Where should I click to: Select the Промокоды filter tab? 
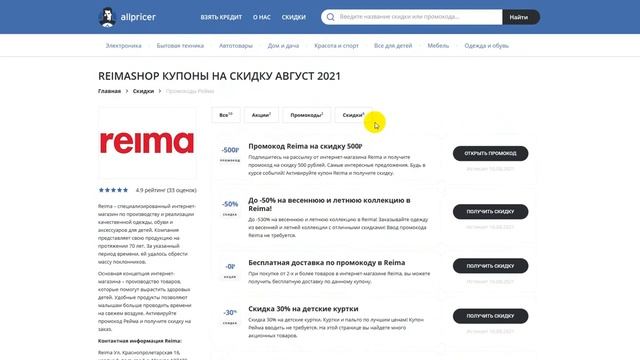pos(307,115)
